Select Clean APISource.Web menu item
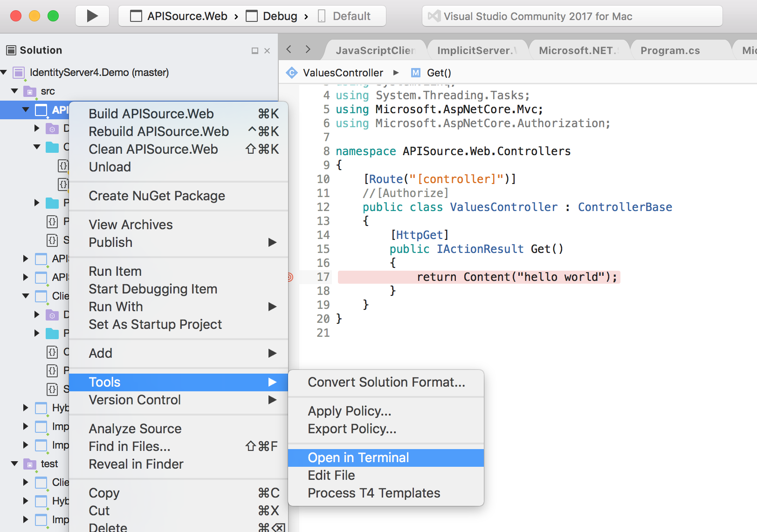Viewport: 757px width, 532px height. (x=179, y=149)
